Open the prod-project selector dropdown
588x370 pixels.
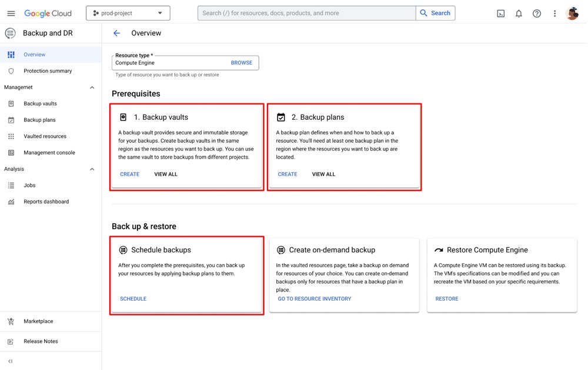pyautogui.click(x=128, y=13)
